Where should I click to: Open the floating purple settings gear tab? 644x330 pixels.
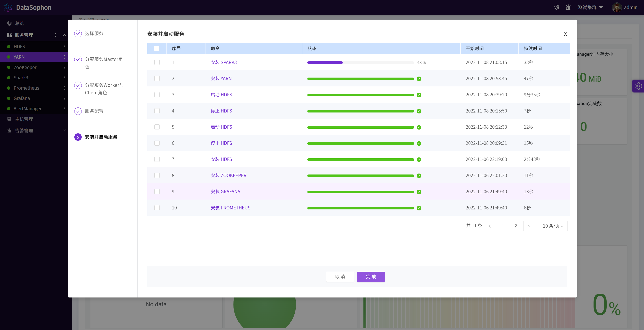tap(639, 86)
